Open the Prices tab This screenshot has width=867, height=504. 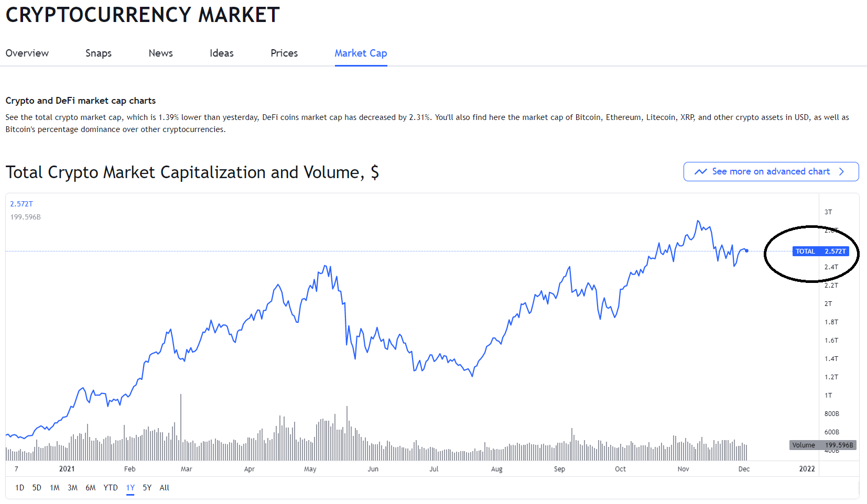tap(284, 53)
